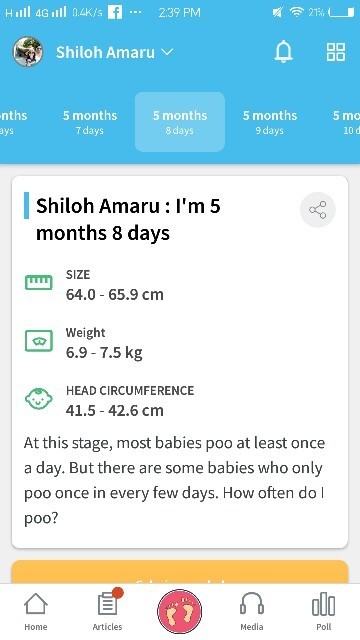Image resolution: width=360 pixels, height=640 pixels.
Task: Tap the weight scale icon
Action: point(39,341)
